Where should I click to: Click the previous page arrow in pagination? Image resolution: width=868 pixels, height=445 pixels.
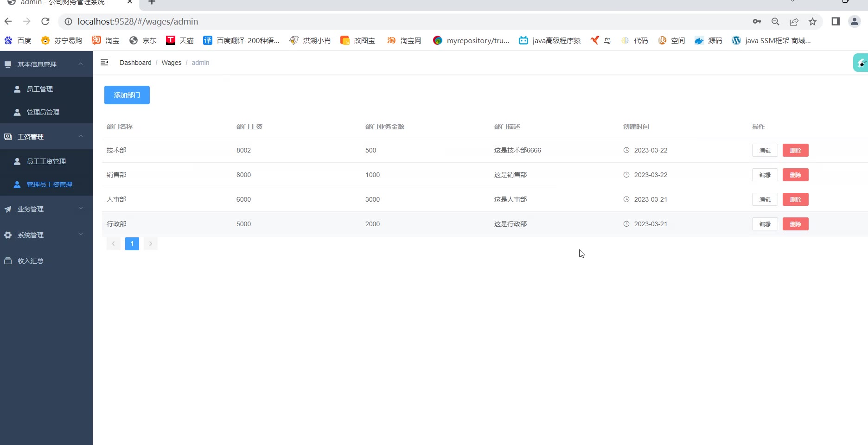113,243
